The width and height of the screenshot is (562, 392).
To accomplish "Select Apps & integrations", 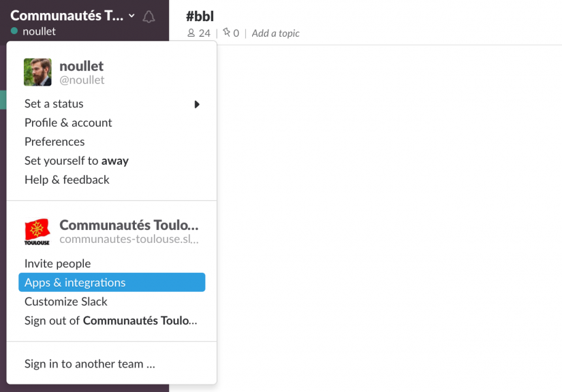I will coord(75,282).
